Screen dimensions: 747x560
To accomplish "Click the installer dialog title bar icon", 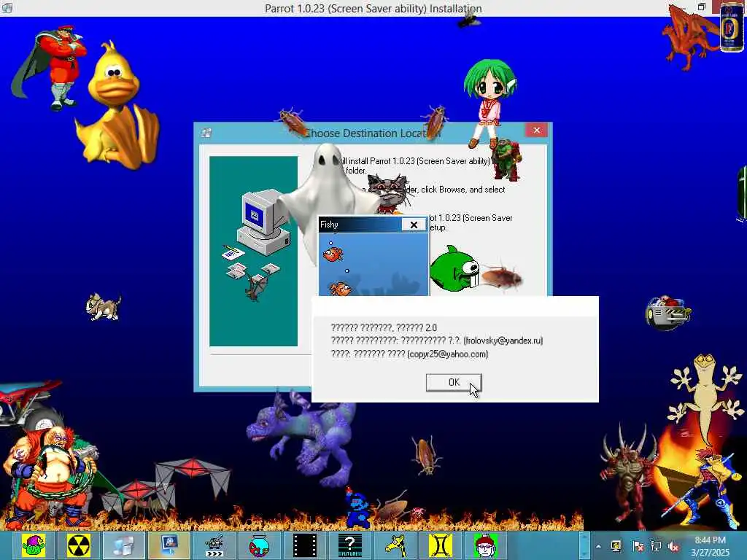I will click(x=206, y=133).
